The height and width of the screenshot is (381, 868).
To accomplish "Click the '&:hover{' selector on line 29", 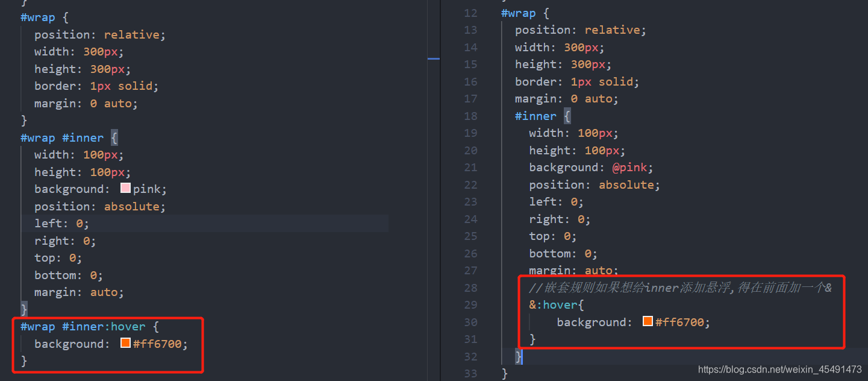I will coord(557,304).
